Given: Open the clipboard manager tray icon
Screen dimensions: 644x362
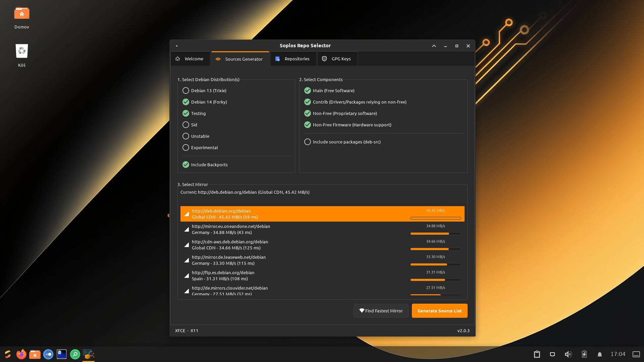Looking at the screenshot, I should click(537, 354).
